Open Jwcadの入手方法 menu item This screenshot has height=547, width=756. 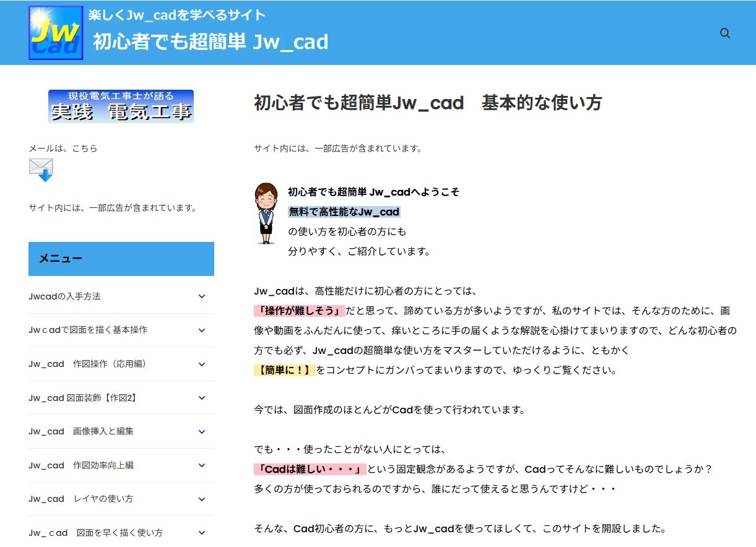pyautogui.click(x=64, y=296)
